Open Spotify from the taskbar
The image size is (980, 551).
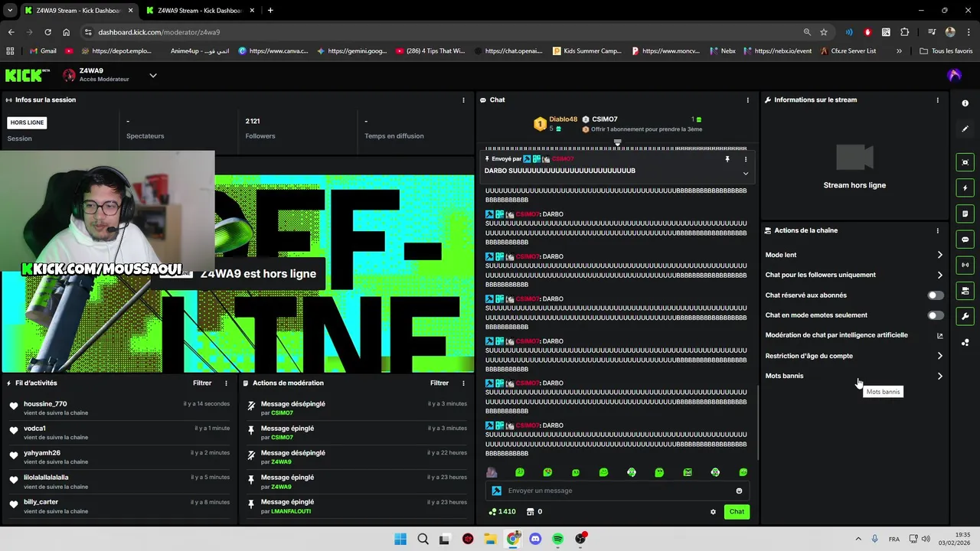click(557, 539)
